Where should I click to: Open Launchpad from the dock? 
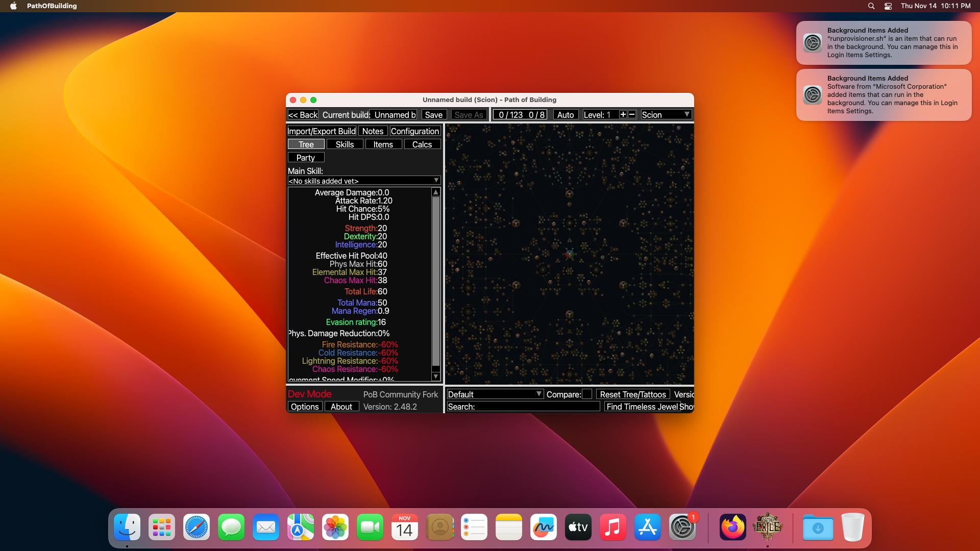click(162, 527)
